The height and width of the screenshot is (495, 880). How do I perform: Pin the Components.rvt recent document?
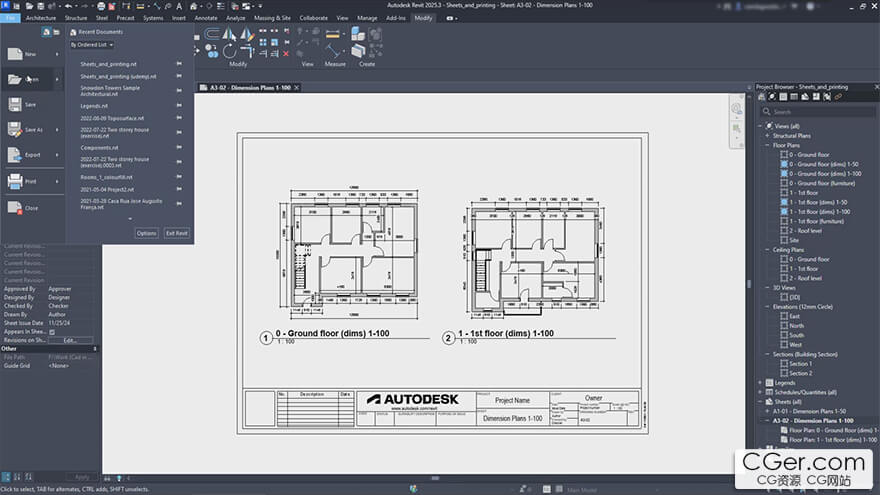coord(179,148)
